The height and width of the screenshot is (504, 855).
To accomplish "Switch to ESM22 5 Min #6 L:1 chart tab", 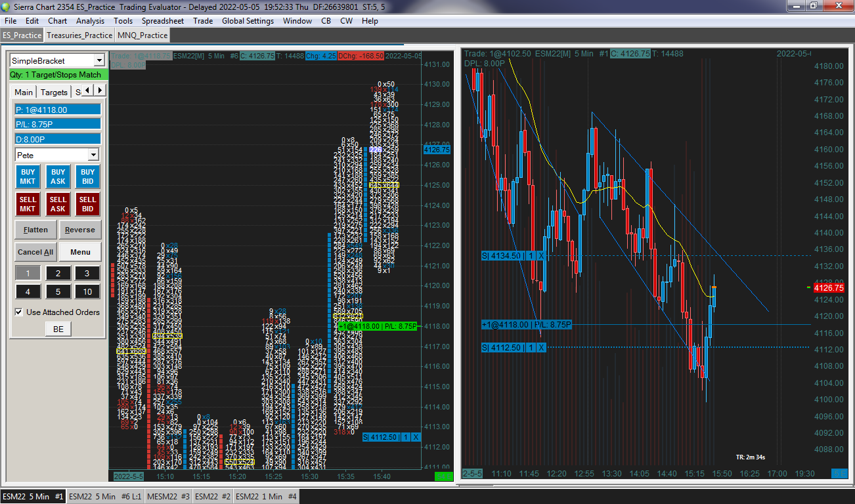I will (105, 497).
